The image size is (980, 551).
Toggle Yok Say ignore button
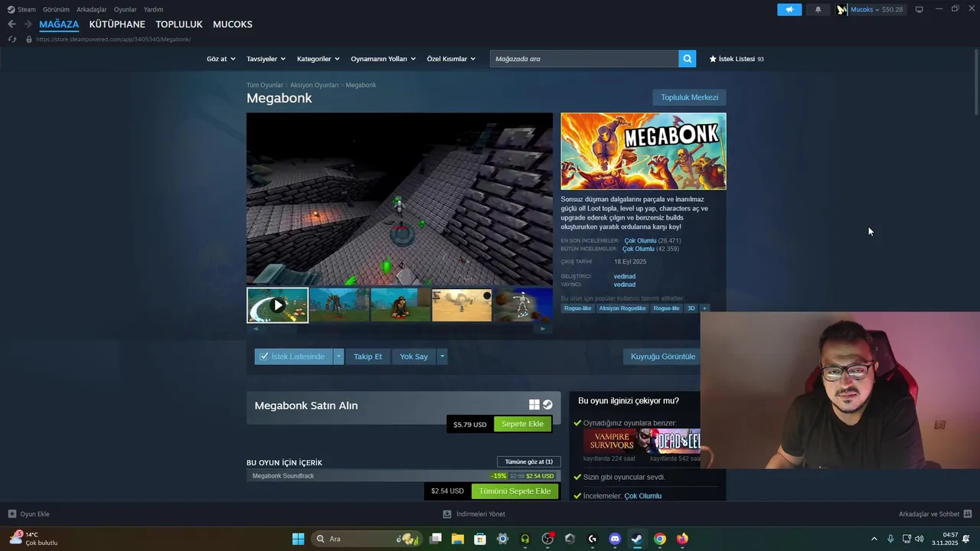pos(413,357)
